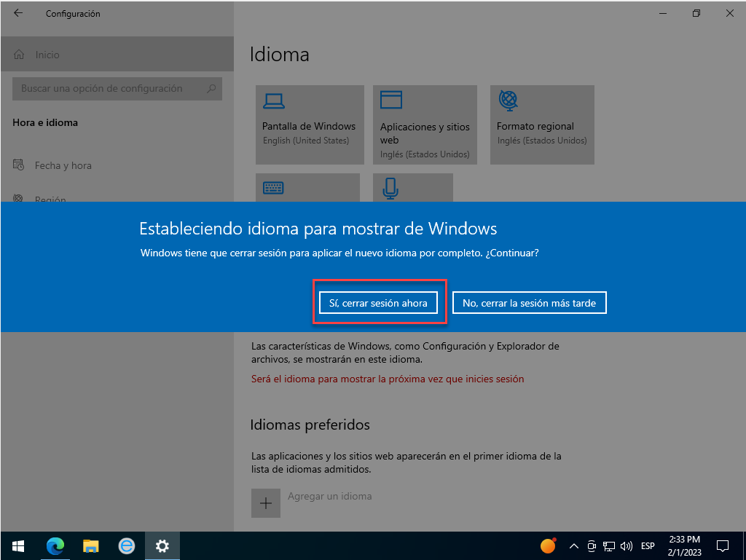
Task: Click the globe icon in Formato regional
Action: (x=508, y=100)
